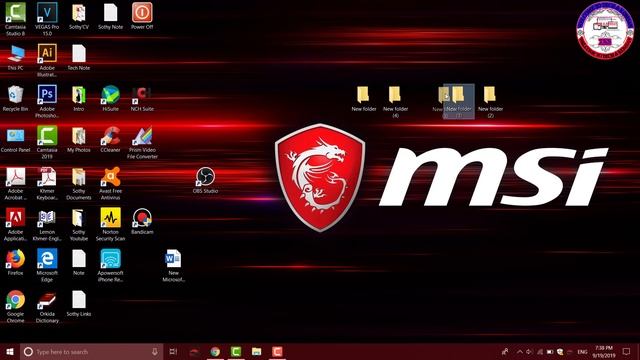Click the ENG language indicator

(x=582, y=352)
